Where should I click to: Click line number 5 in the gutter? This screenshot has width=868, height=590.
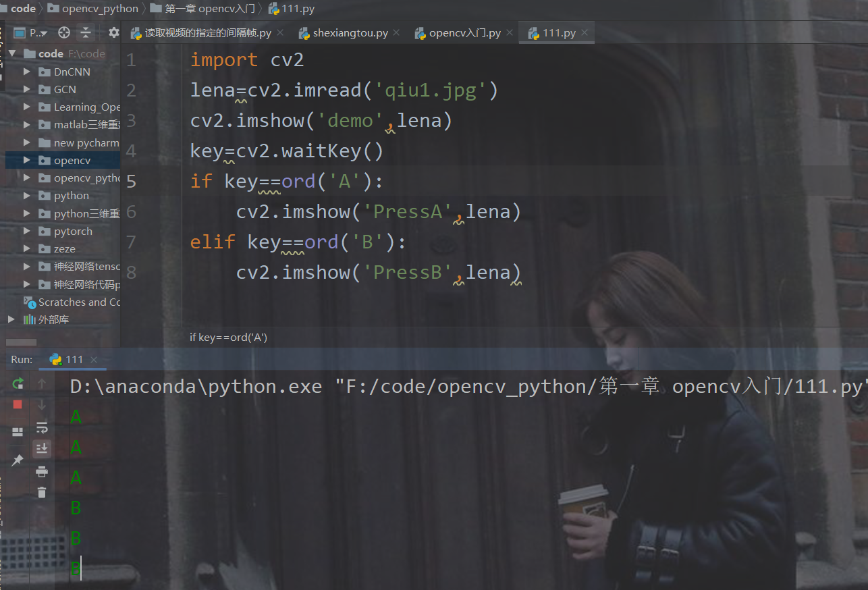(x=131, y=182)
